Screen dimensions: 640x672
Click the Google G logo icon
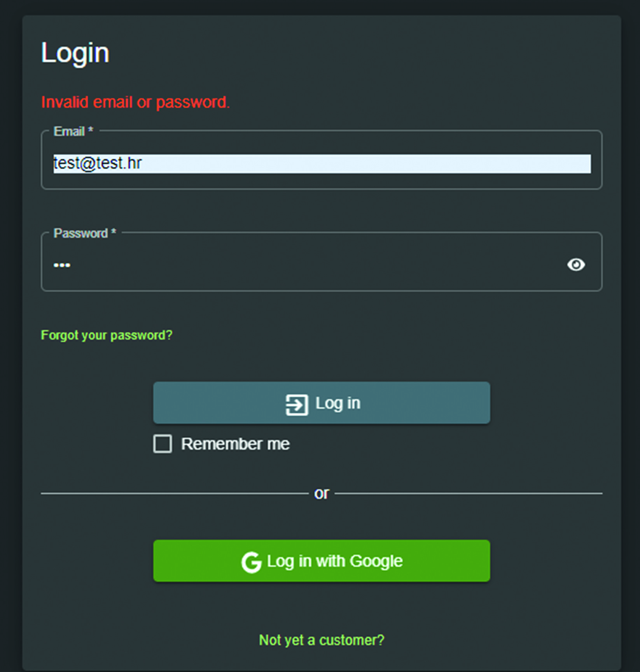pos(251,562)
